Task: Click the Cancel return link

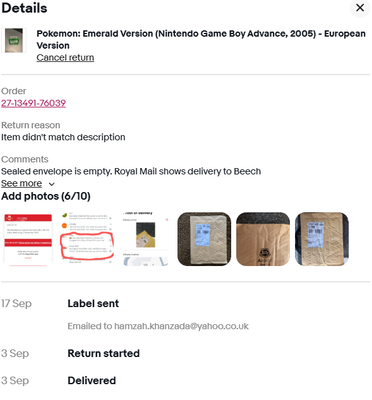Action: (65, 58)
